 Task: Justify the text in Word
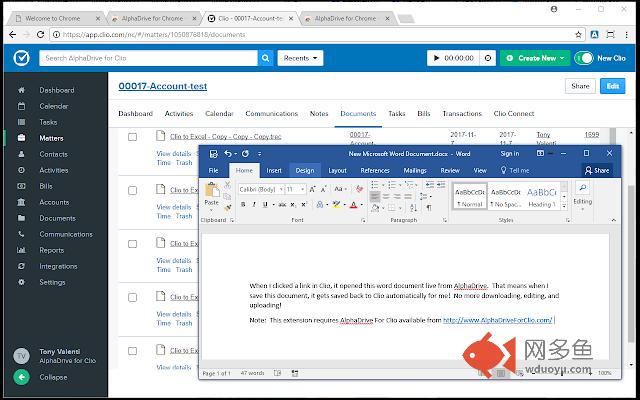click(x=408, y=197)
